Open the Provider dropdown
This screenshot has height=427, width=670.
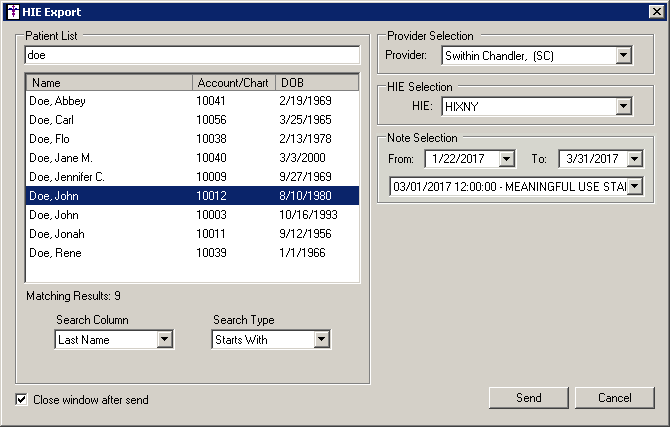624,55
